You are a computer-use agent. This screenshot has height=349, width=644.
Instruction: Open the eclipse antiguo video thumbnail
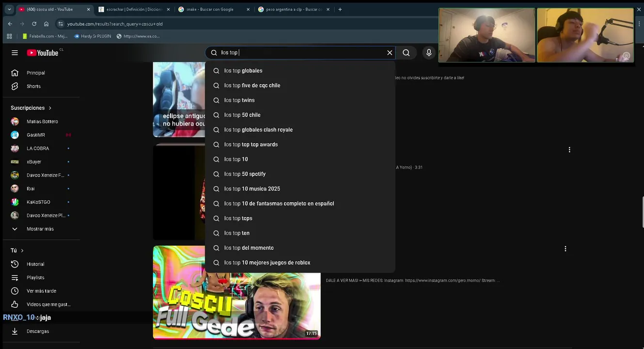coord(179,99)
